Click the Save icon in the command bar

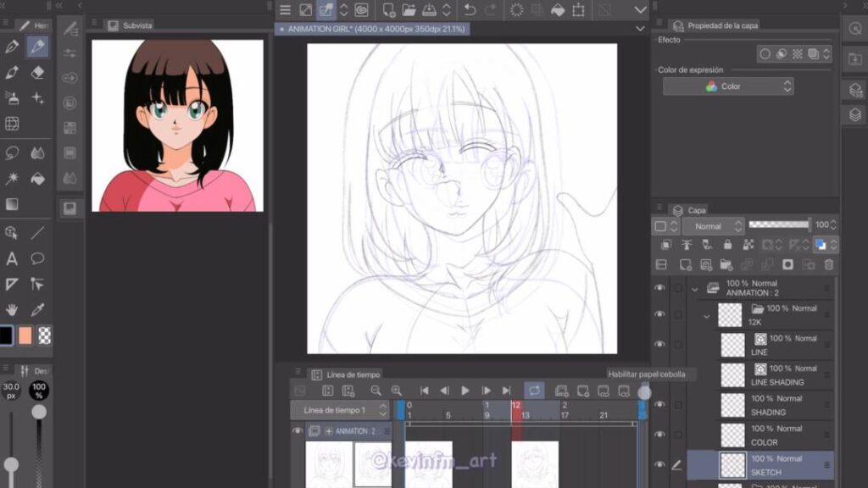(x=429, y=9)
